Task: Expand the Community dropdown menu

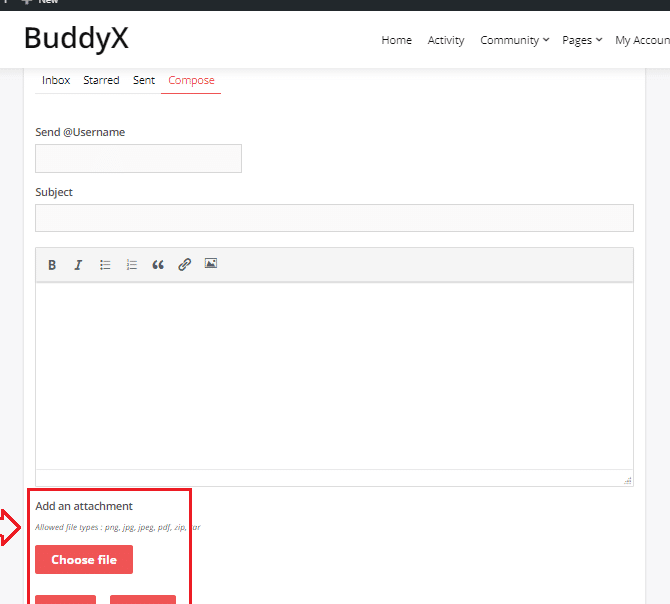Action: tap(514, 40)
